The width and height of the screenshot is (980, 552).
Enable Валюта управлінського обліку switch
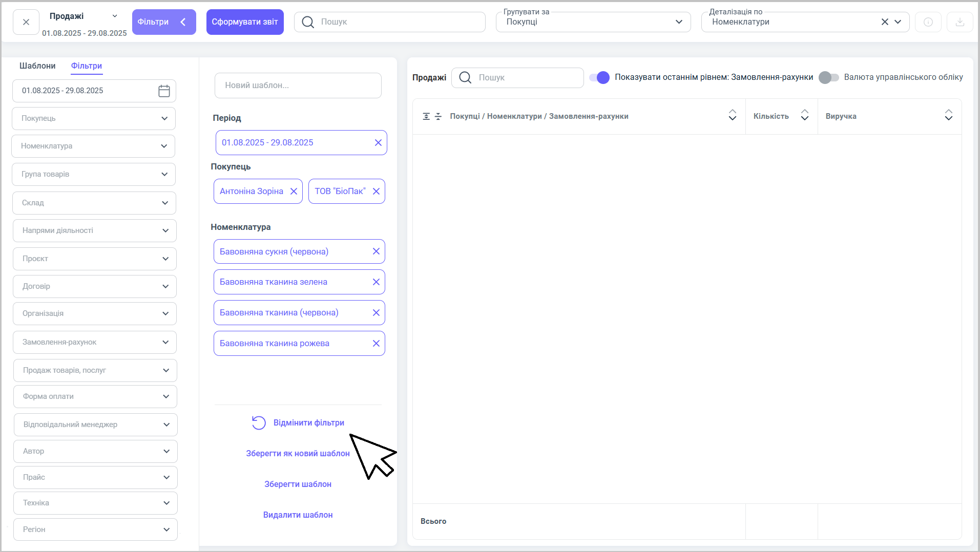coord(828,77)
